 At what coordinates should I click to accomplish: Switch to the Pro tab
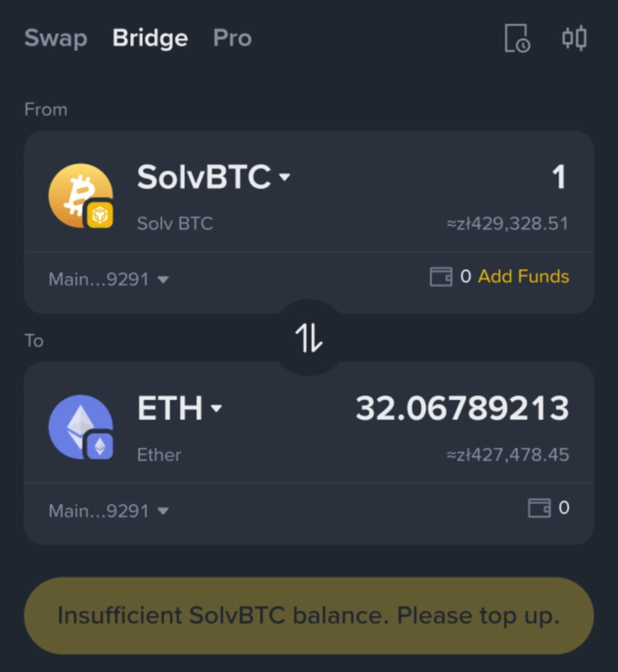coord(233,38)
